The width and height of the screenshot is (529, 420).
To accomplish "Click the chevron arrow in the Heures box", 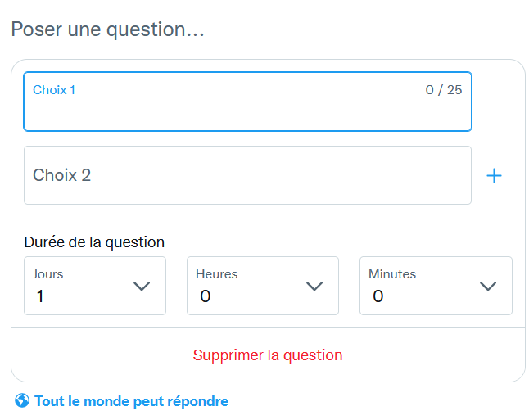I will (x=314, y=286).
